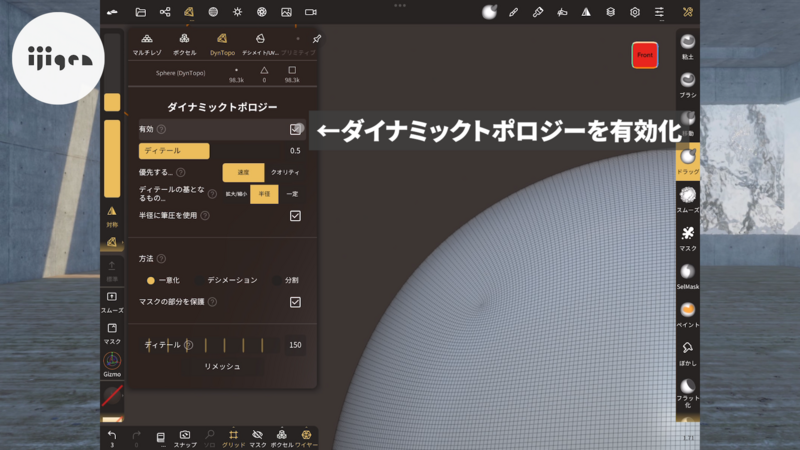Undo the last action
Viewport: 800px width, 450px height.
point(112,438)
